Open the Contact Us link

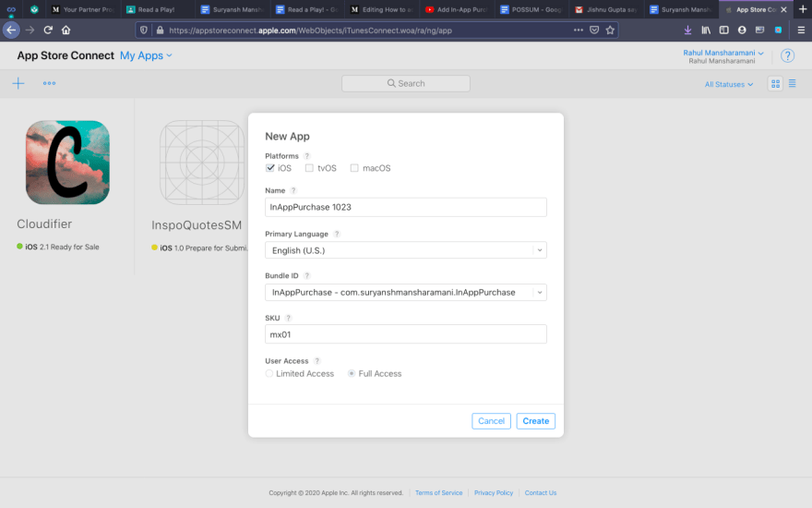coord(541,493)
